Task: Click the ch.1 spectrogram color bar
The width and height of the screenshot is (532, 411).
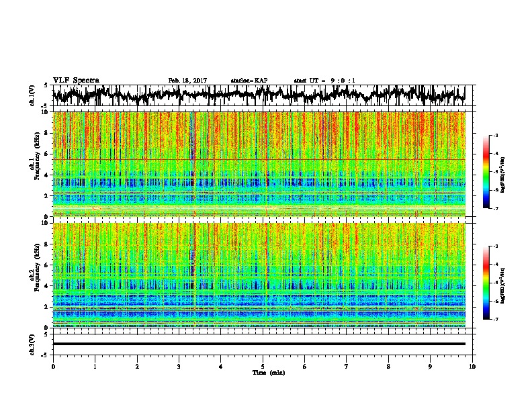Action: click(486, 172)
